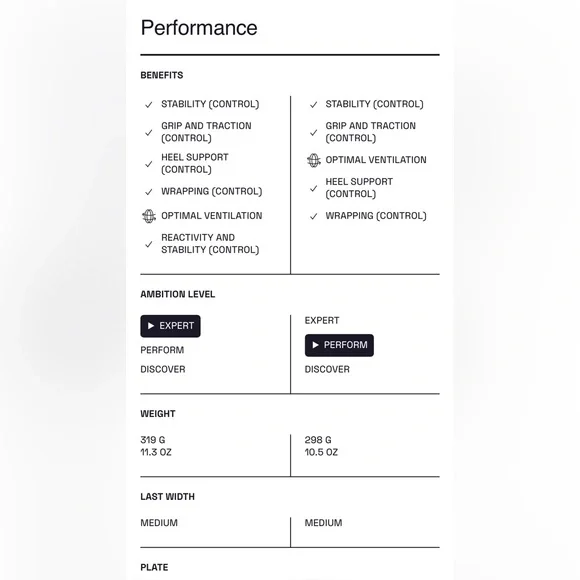Click checkmark beside left Grip and Traction
The height and width of the screenshot is (580, 580).
coord(149,132)
